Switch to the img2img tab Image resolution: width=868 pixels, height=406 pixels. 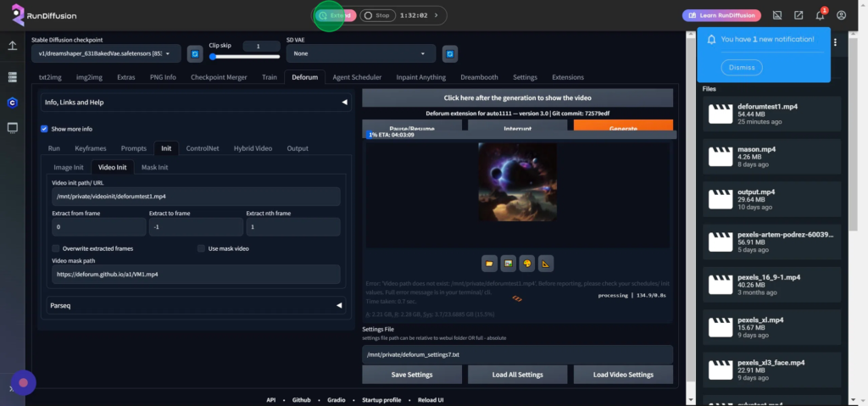tap(89, 77)
